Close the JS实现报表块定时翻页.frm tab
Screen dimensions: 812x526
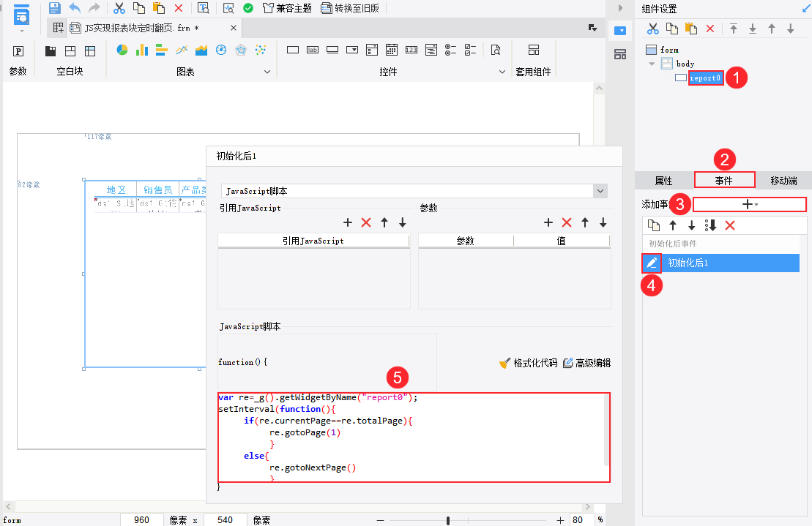[x=234, y=28]
